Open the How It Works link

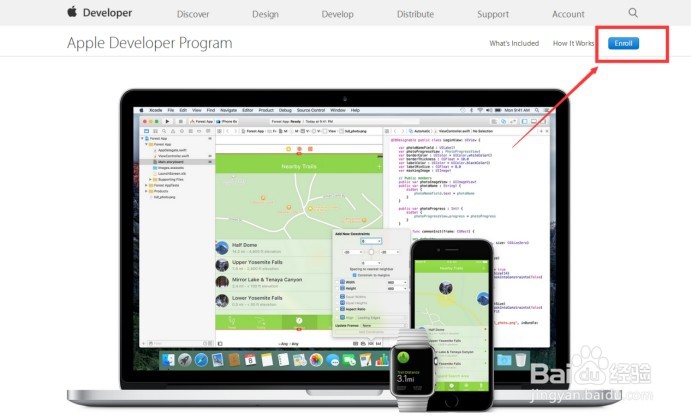tap(573, 43)
